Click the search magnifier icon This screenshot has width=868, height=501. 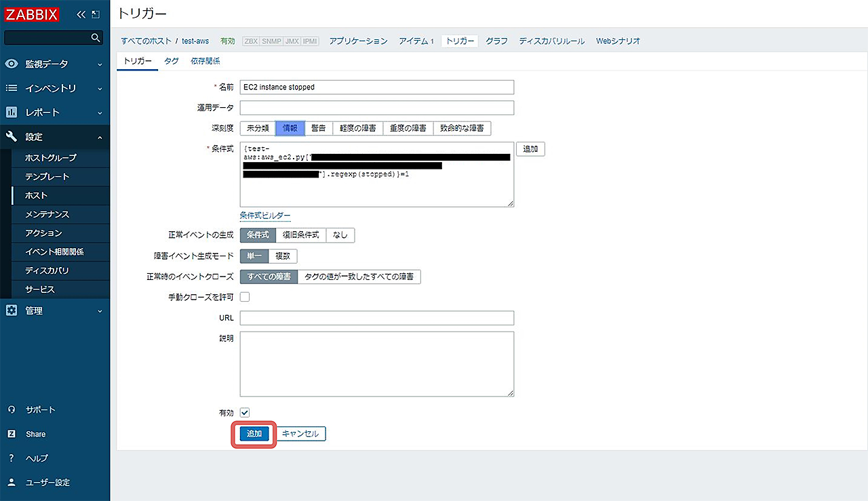coord(96,37)
